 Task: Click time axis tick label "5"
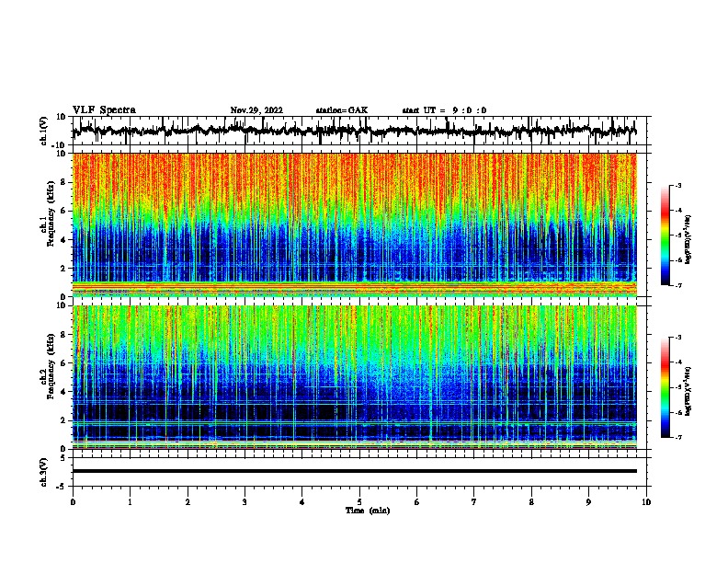tap(359, 502)
